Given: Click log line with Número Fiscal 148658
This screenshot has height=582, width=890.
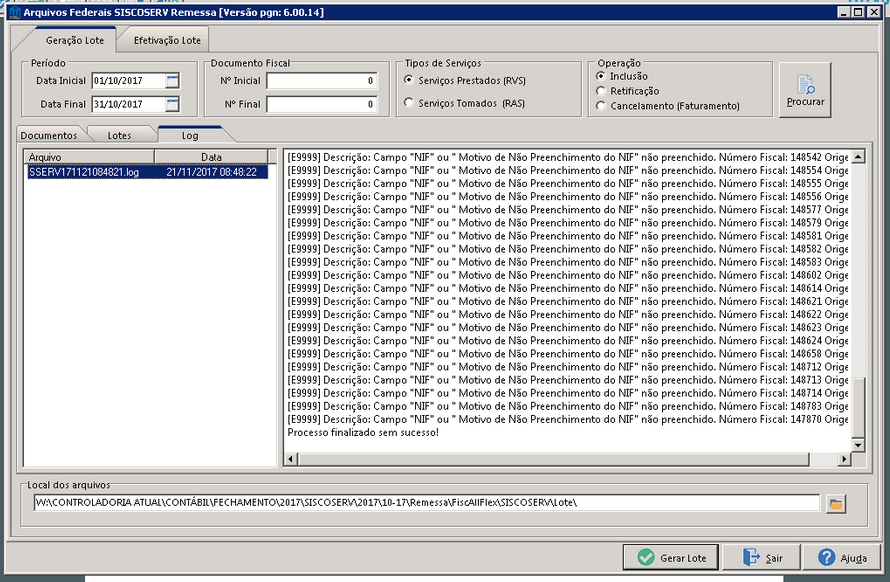Looking at the screenshot, I should pyautogui.click(x=568, y=354).
